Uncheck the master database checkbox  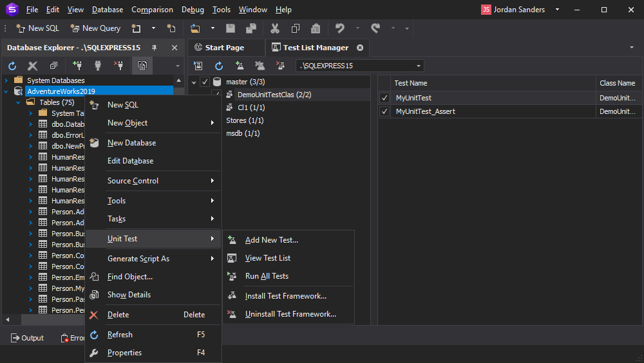[x=205, y=82]
